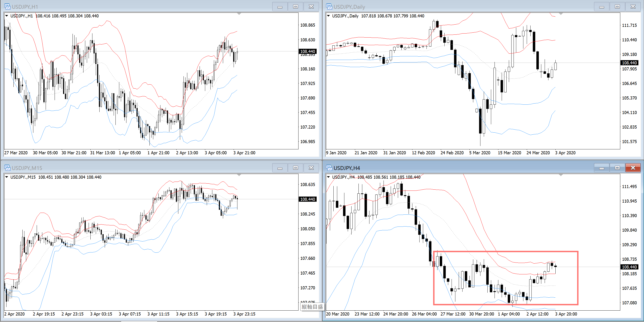The height and width of the screenshot is (322, 644).
Task: Click the OHLC values in M15 chart header
Action: (70, 177)
